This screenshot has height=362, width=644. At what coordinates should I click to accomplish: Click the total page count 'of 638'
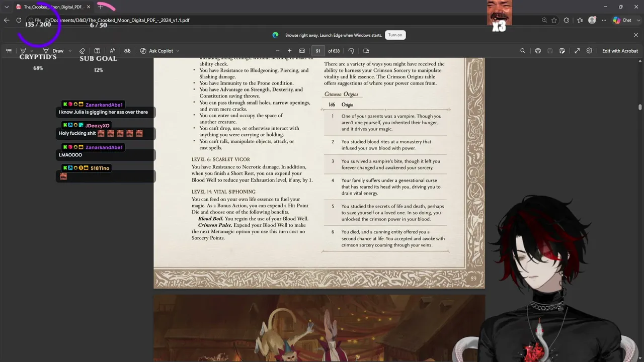[x=334, y=51]
